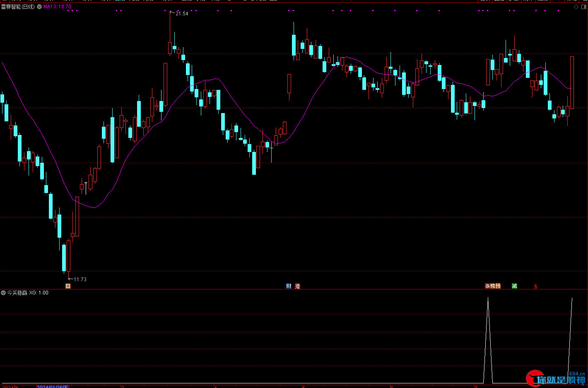Click the 雷赛智能(日线) chart title
The width and height of the screenshot is (588, 388).
point(18,7)
